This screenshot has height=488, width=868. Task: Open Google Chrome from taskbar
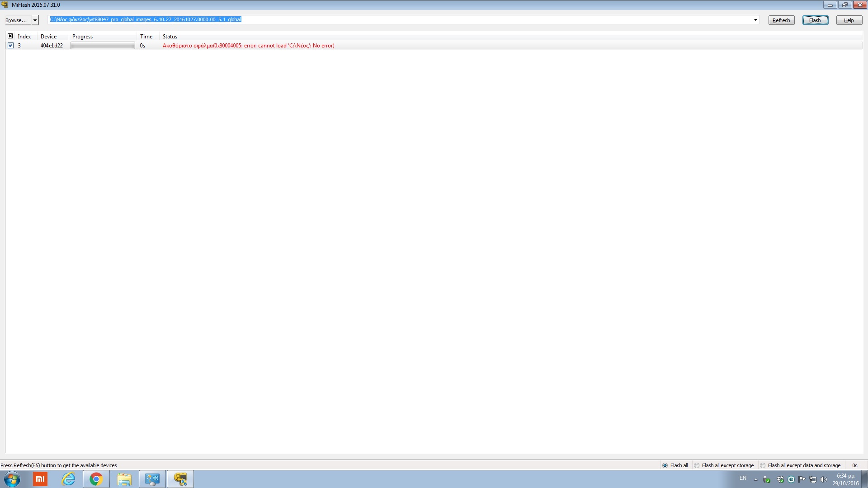[96, 479]
